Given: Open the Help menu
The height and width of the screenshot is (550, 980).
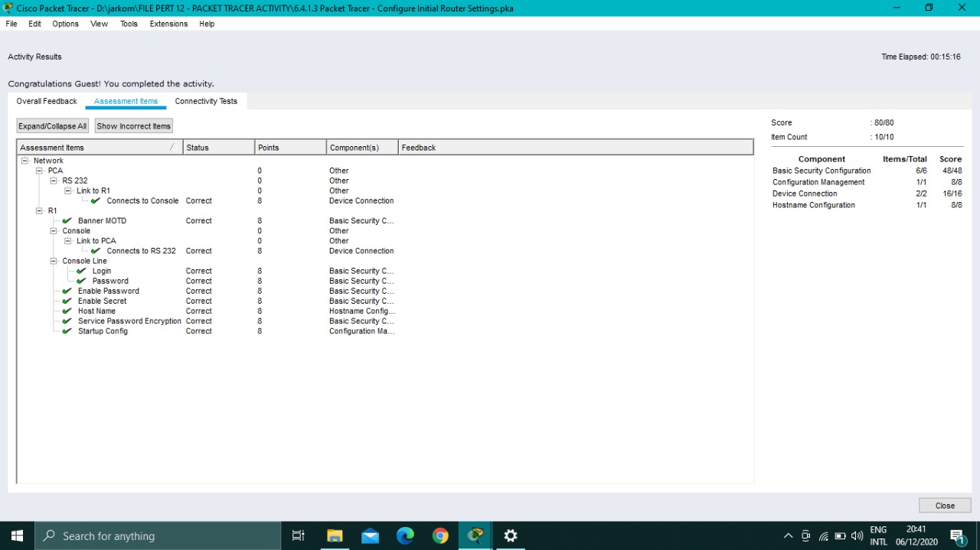Looking at the screenshot, I should click(x=207, y=24).
